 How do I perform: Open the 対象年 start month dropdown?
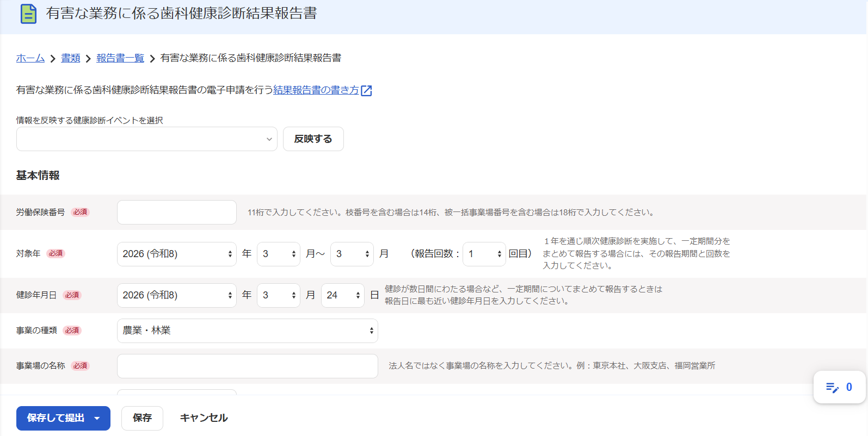click(279, 254)
